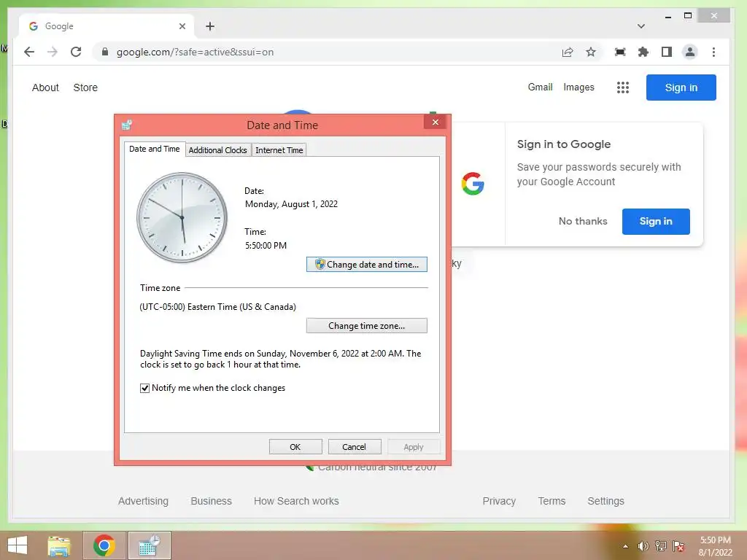Click time zone text Eastern Time
The width and height of the screenshot is (747, 560).
click(217, 307)
